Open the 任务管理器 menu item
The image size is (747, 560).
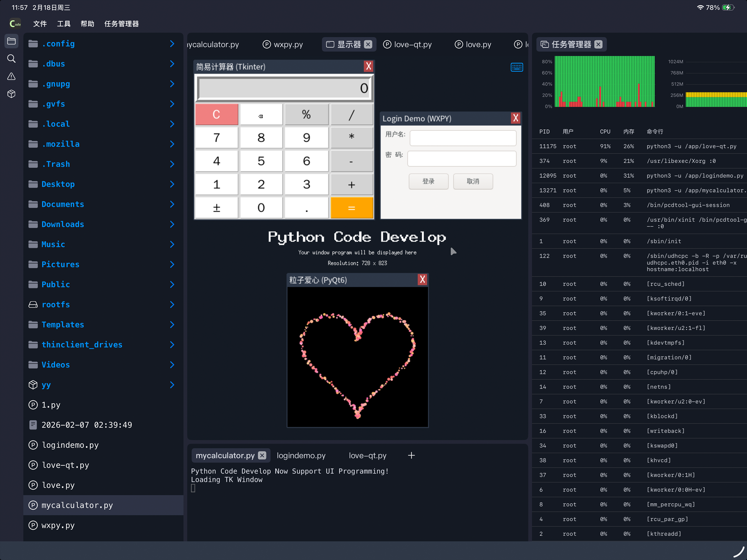pyautogui.click(x=122, y=24)
